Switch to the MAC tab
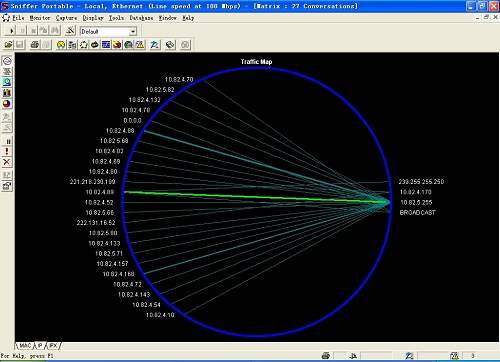 coord(25,346)
